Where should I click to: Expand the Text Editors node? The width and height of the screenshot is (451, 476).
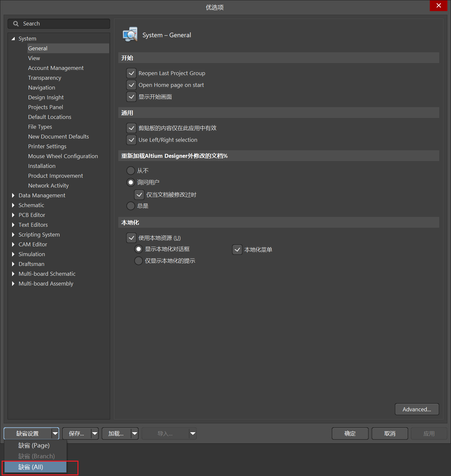(x=13, y=225)
